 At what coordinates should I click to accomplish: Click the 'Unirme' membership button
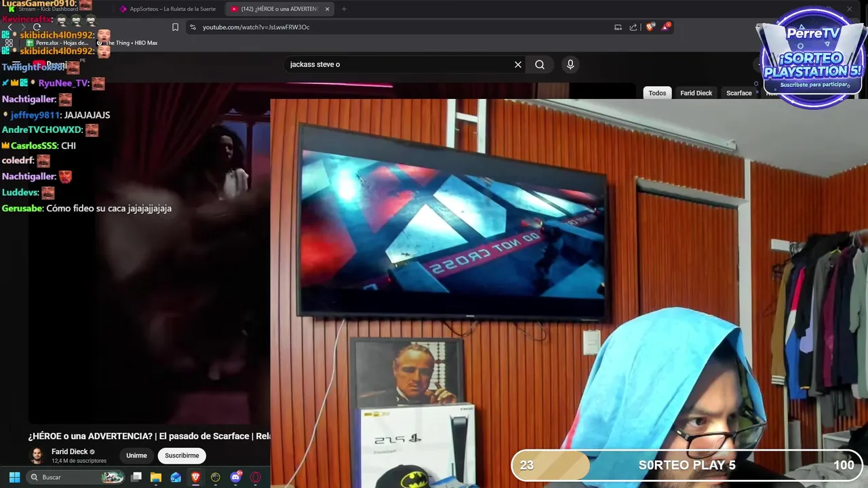click(x=136, y=455)
